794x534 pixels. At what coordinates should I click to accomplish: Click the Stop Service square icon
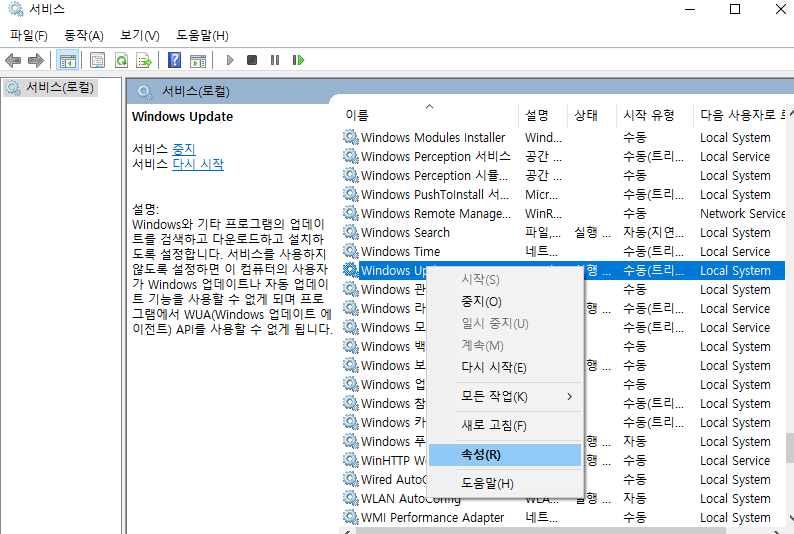[252, 60]
